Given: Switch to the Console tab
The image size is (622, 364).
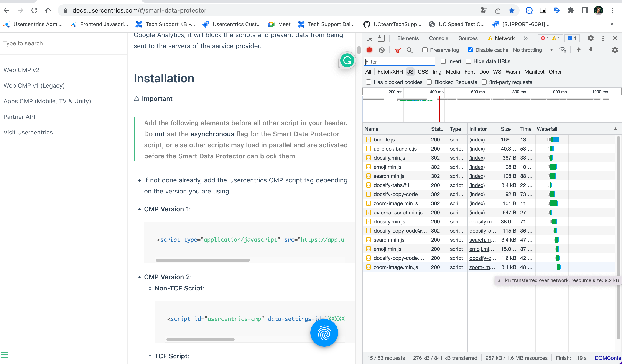Looking at the screenshot, I should 438,38.
